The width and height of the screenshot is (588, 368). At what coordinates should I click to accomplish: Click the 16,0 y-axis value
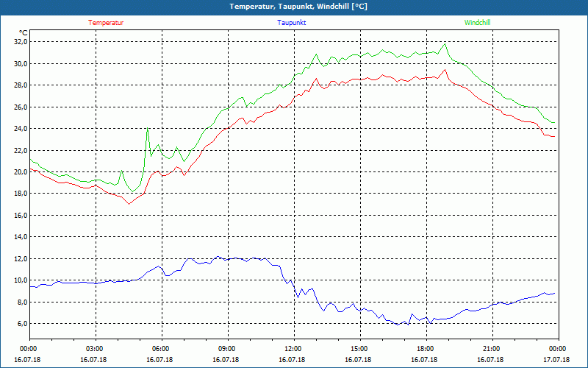tap(21, 215)
